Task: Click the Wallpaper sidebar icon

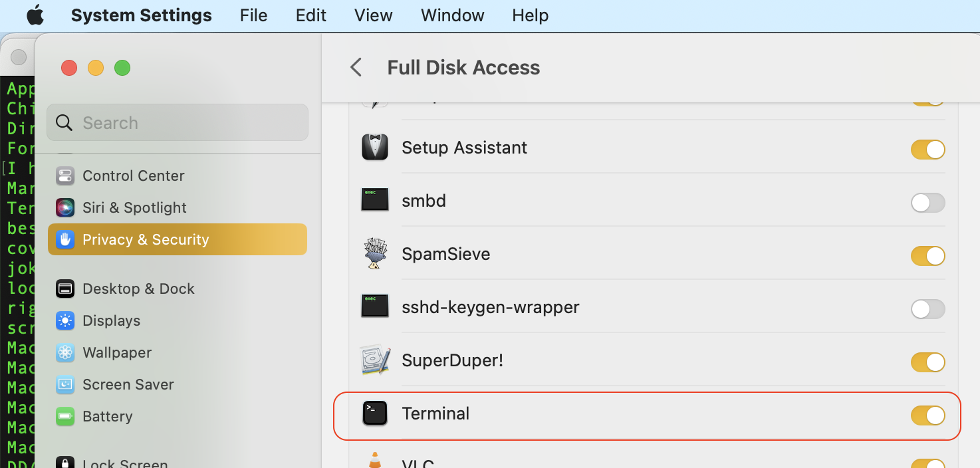Action: [x=64, y=352]
